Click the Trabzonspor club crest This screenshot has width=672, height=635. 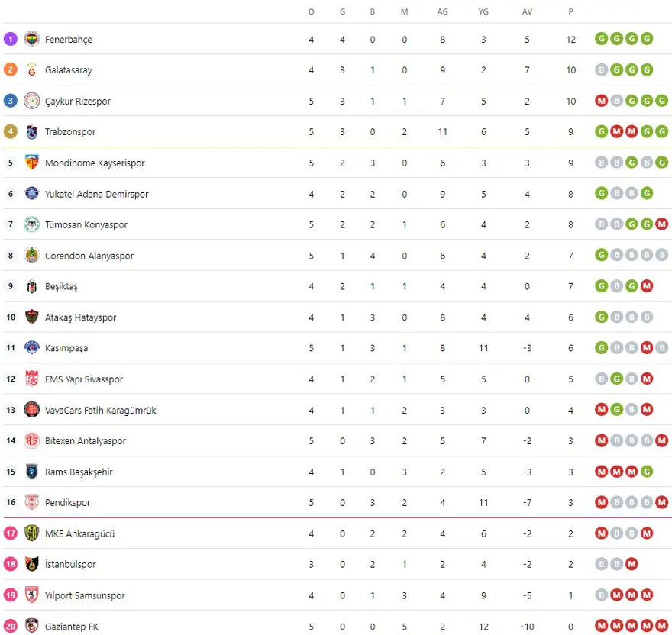(31, 132)
